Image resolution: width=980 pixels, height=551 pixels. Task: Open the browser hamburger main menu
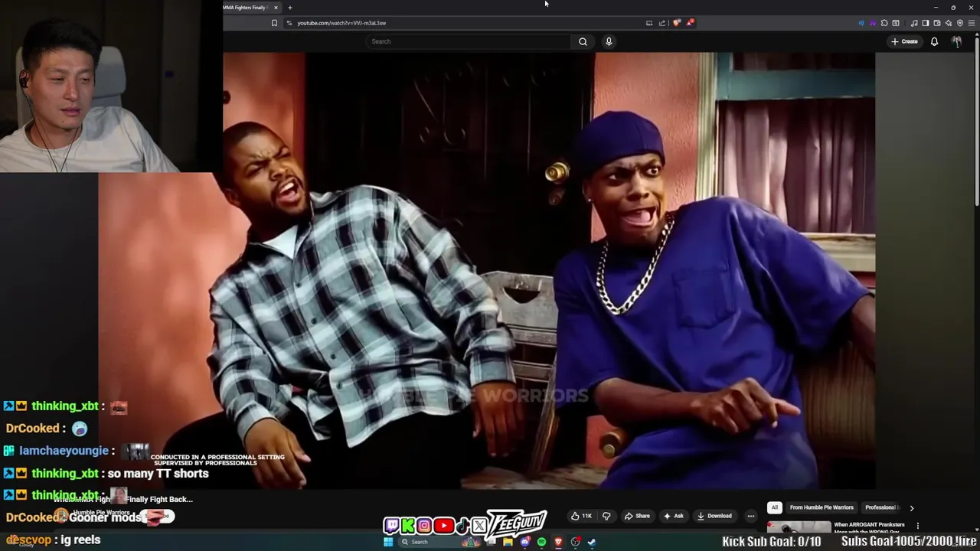tap(972, 23)
